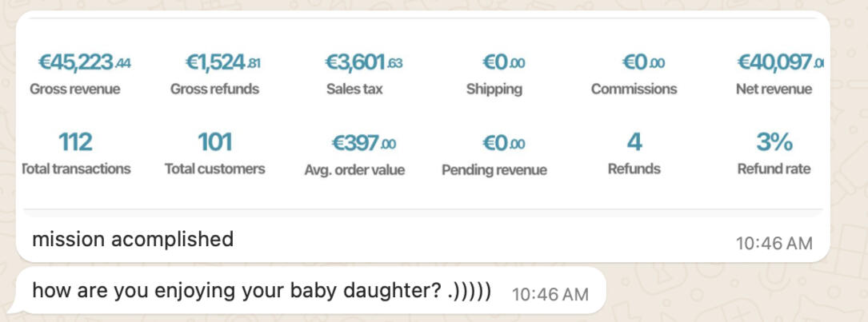Click the €397.00 average order value
Screen dimensions: 868x322
point(364,144)
